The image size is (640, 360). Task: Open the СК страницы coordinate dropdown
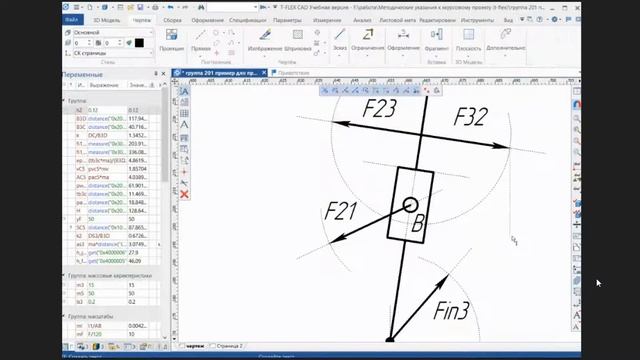[113, 53]
